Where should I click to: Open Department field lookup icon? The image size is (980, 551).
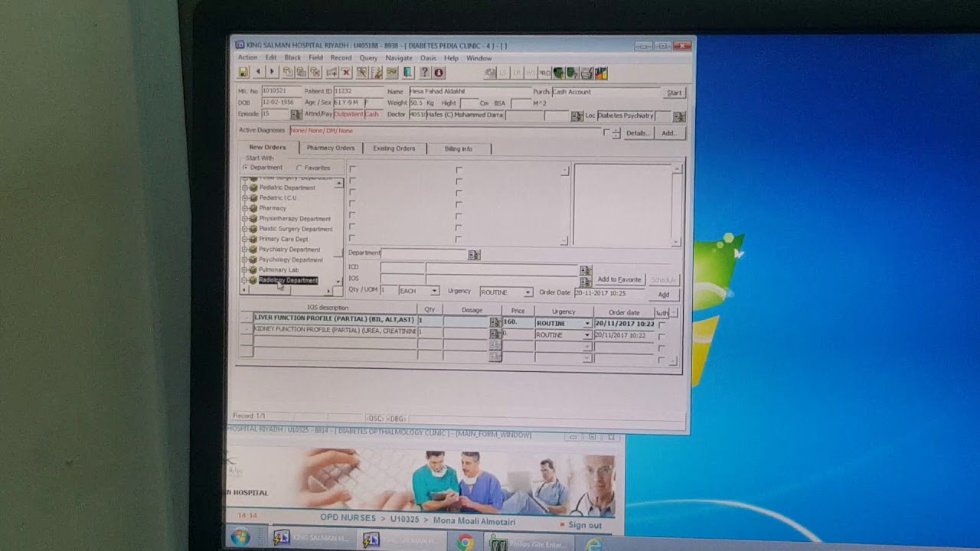tap(473, 255)
